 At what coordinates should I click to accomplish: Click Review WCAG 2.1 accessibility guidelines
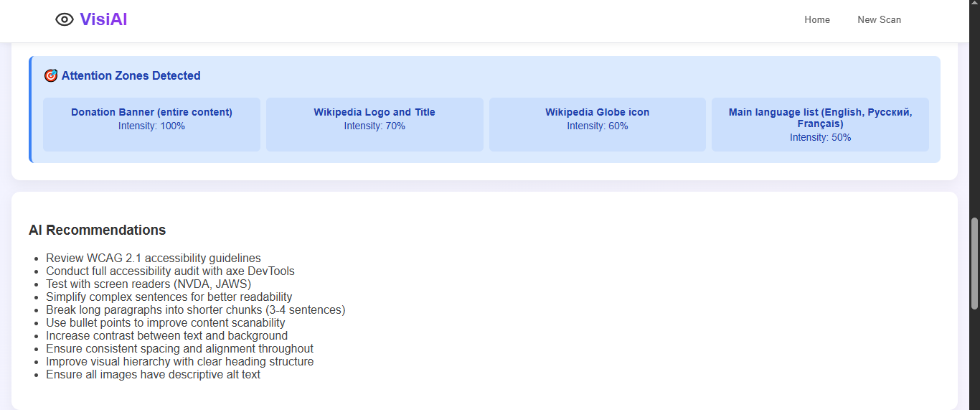tap(154, 258)
